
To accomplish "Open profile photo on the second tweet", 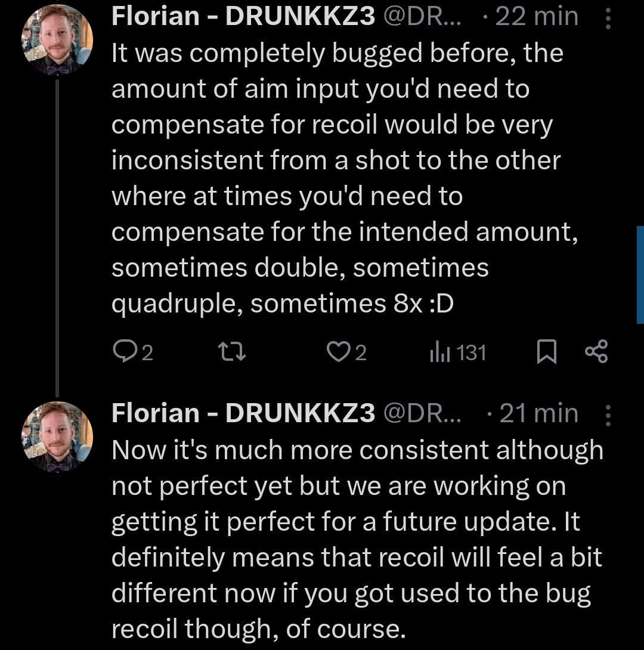I will tap(58, 437).
